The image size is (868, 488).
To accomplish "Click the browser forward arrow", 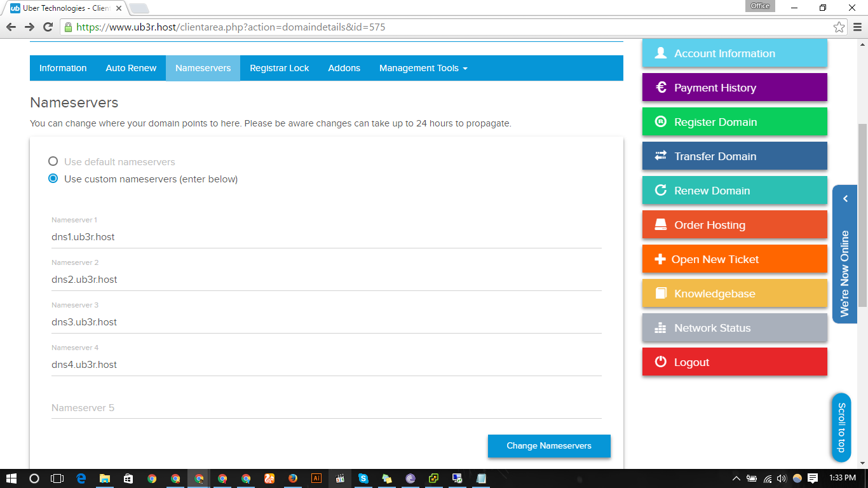I will click(x=29, y=27).
